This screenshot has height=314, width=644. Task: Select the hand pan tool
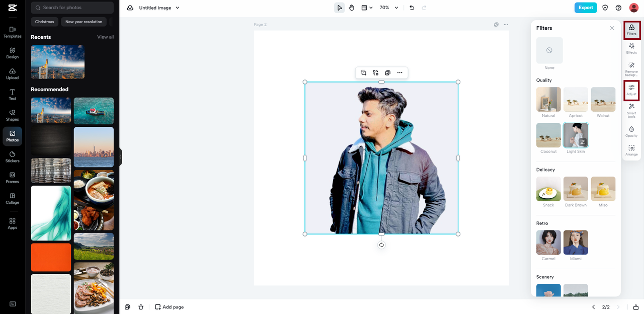tap(352, 8)
